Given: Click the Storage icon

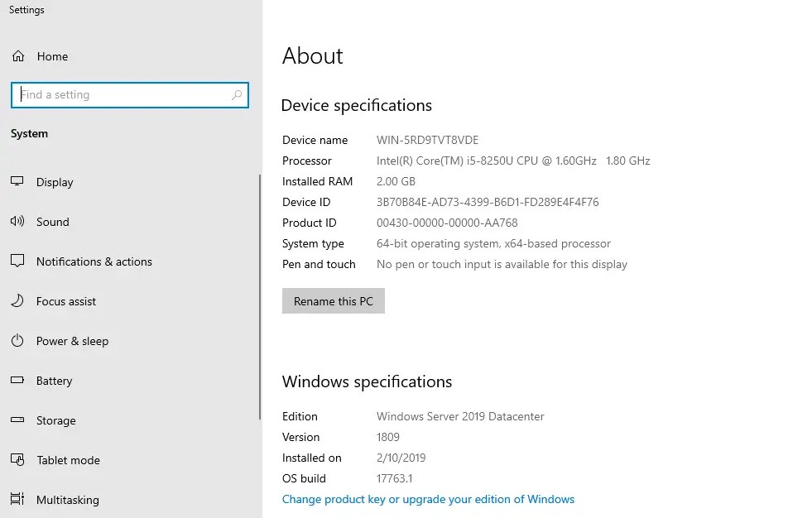Looking at the screenshot, I should tap(18, 420).
